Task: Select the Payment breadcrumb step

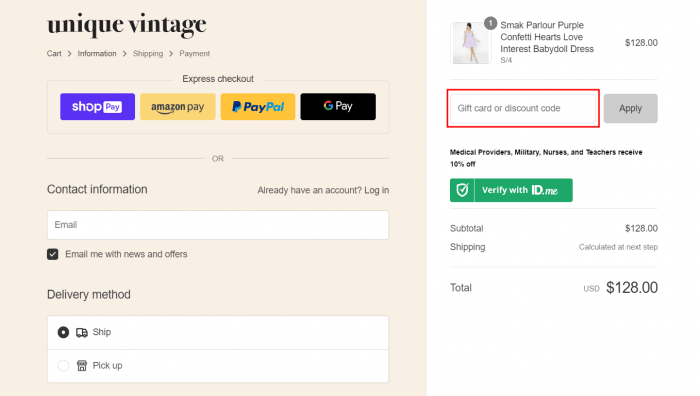Action: (195, 54)
